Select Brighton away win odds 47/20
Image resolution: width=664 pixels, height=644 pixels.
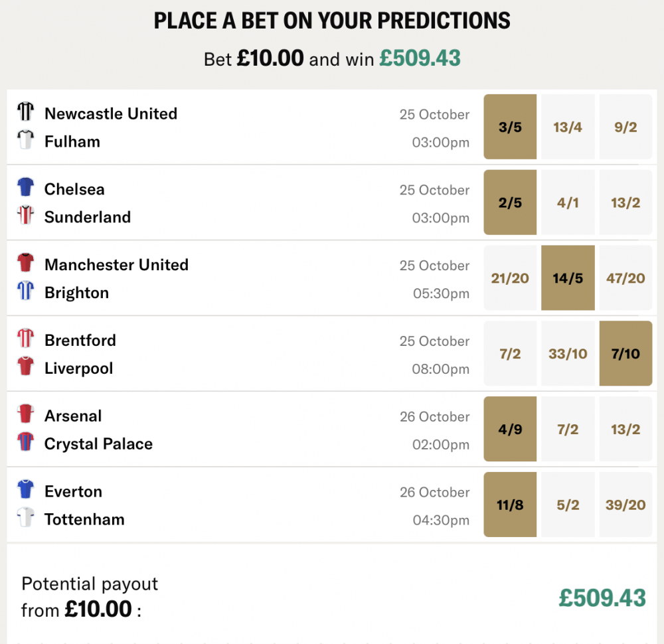coord(625,278)
